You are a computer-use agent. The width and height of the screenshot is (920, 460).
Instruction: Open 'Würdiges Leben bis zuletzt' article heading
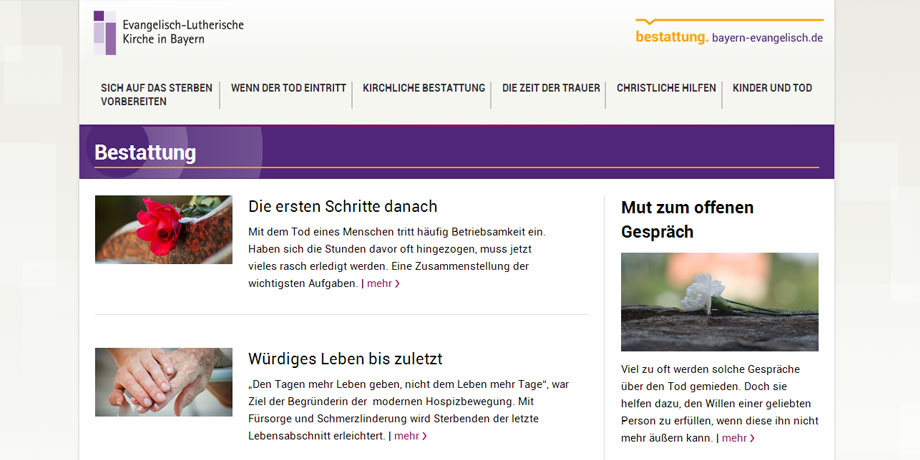pyautogui.click(x=345, y=358)
